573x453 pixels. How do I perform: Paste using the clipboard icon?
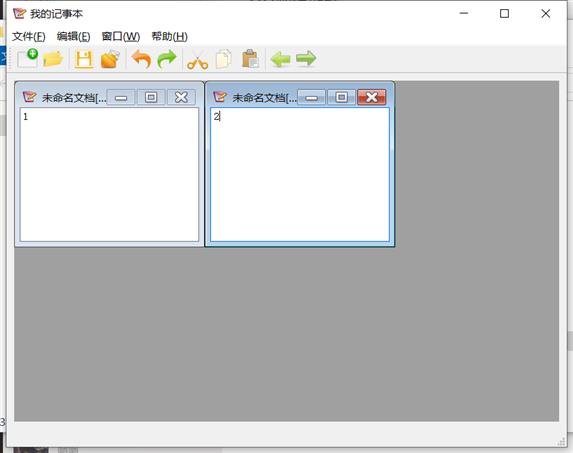pos(251,59)
